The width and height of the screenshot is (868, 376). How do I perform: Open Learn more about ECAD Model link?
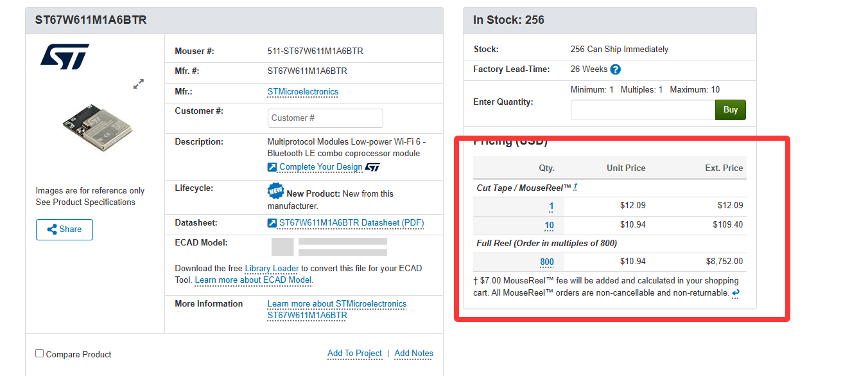[254, 280]
